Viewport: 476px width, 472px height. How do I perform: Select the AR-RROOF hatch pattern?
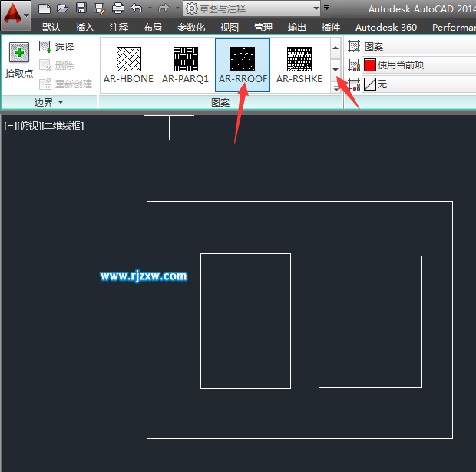pyautogui.click(x=243, y=65)
